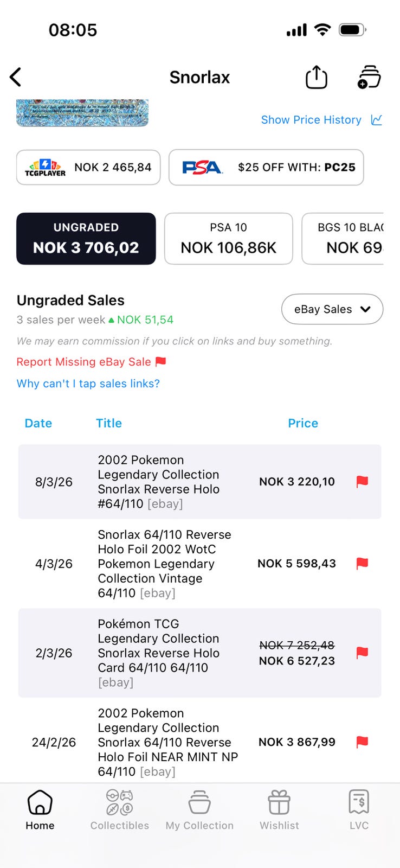
Task: Tap the share icon in header
Action: coord(317,77)
